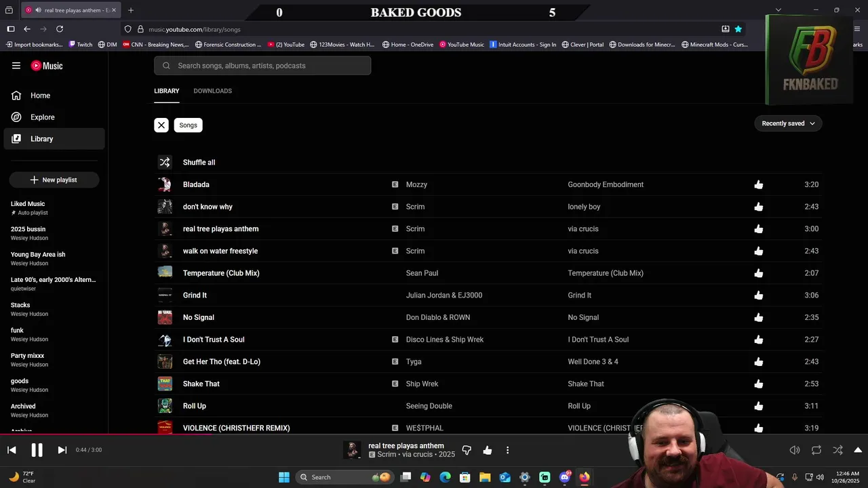Screen dimensions: 868x488
Task: Click the taskbar Search box
Action: click(x=346, y=477)
